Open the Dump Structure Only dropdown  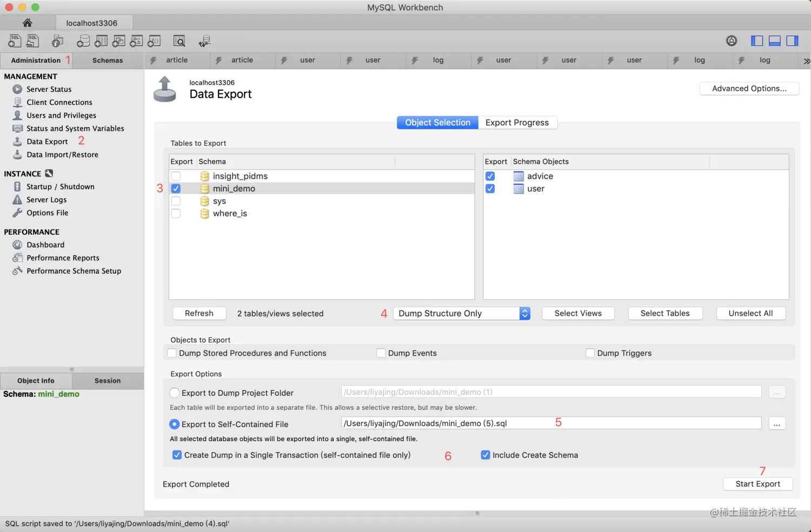[462, 314]
